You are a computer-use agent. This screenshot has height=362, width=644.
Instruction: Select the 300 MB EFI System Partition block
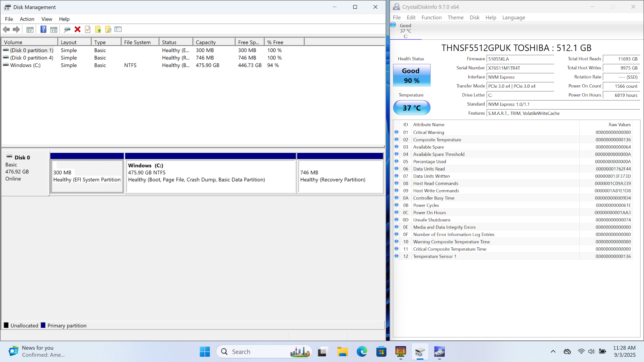coord(87,176)
